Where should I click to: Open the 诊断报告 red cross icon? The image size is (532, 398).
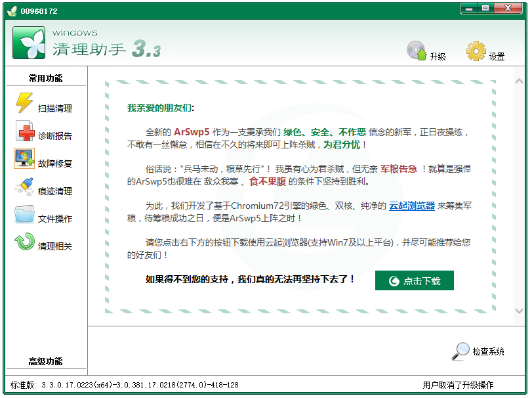[x=25, y=131]
